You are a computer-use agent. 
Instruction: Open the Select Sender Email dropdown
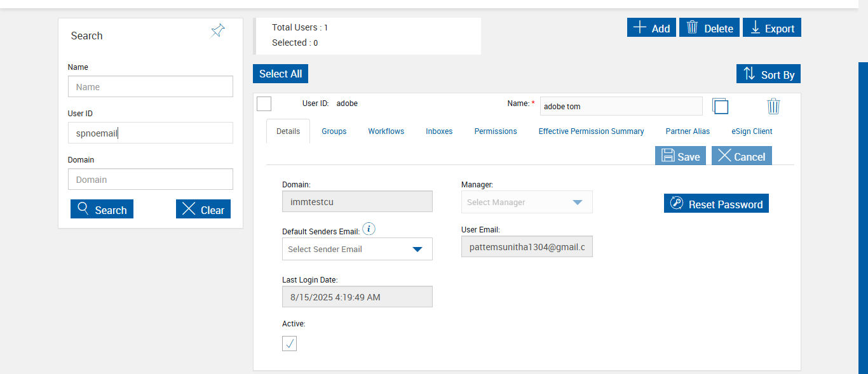pos(357,249)
